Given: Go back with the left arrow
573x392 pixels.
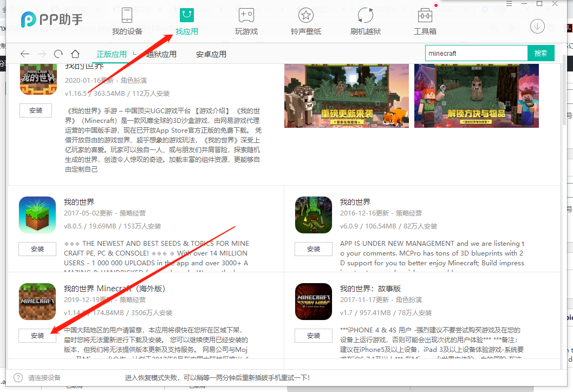Looking at the screenshot, I should (25, 54).
